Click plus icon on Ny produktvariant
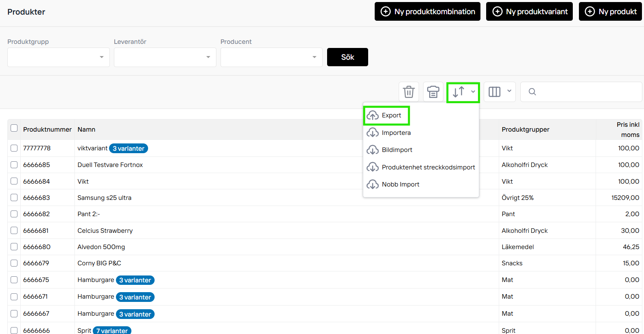 pyautogui.click(x=497, y=11)
